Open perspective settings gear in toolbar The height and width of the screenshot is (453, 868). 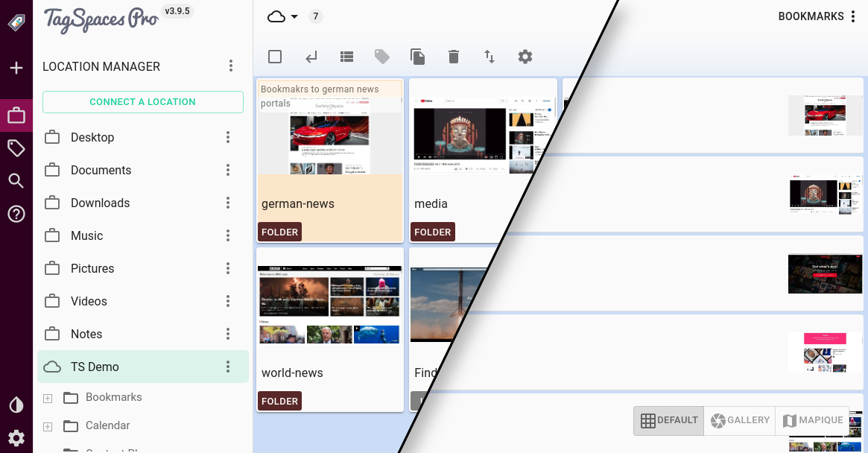tap(525, 57)
